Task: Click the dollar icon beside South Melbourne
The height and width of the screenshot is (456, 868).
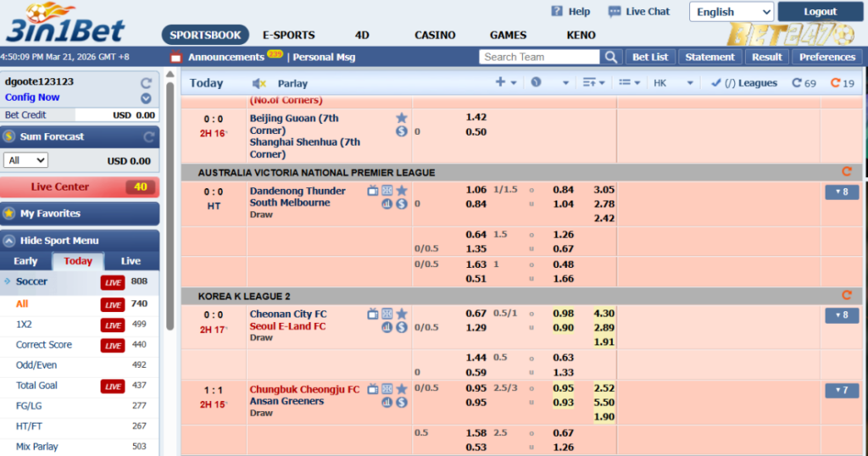Action: pyautogui.click(x=402, y=203)
